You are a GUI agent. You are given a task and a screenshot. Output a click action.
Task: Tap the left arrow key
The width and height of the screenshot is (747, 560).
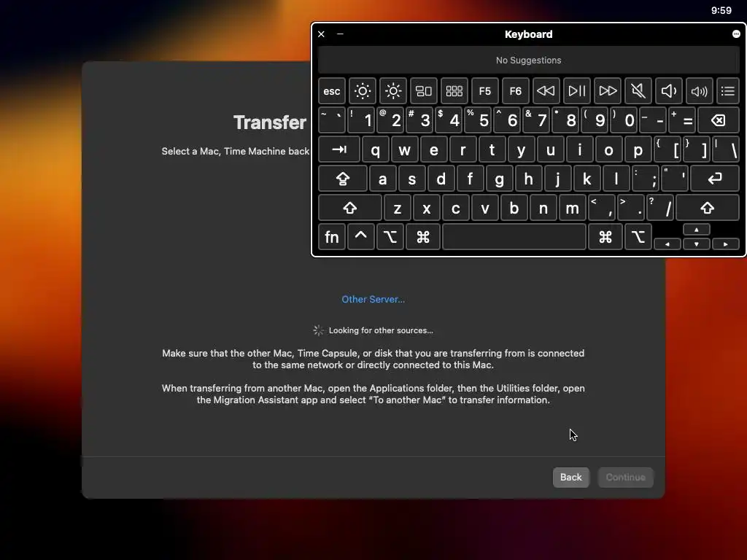coord(667,244)
